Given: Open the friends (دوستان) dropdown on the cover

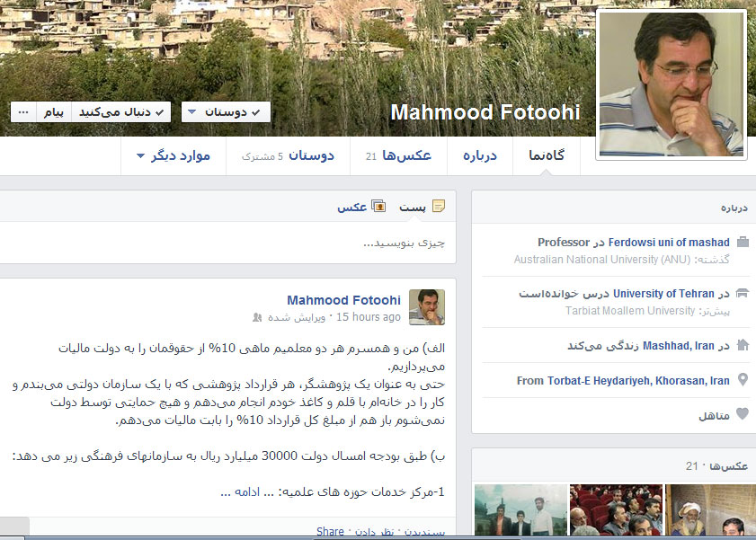Looking at the screenshot, I should click(x=226, y=111).
